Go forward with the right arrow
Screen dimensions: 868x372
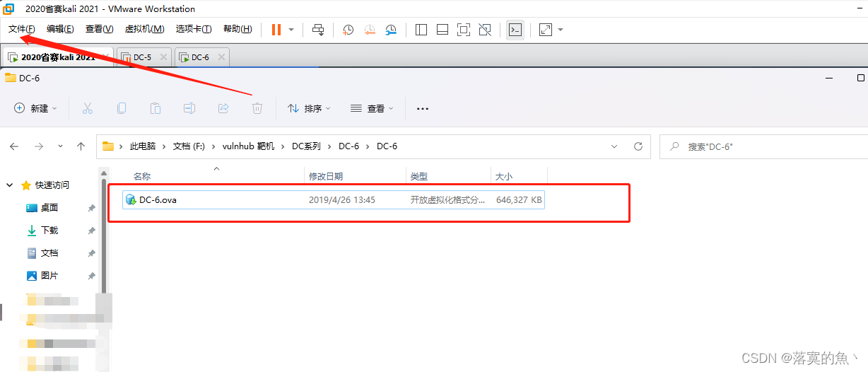39,146
